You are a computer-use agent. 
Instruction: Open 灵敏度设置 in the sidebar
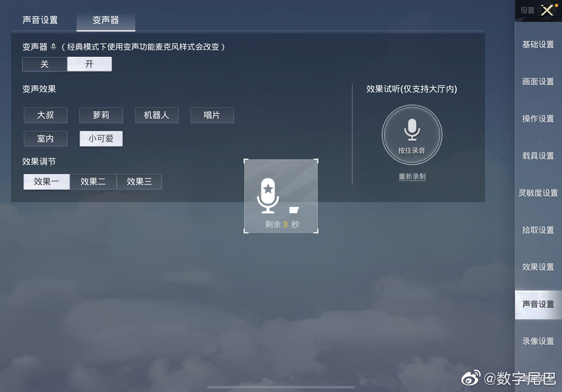[538, 193]
